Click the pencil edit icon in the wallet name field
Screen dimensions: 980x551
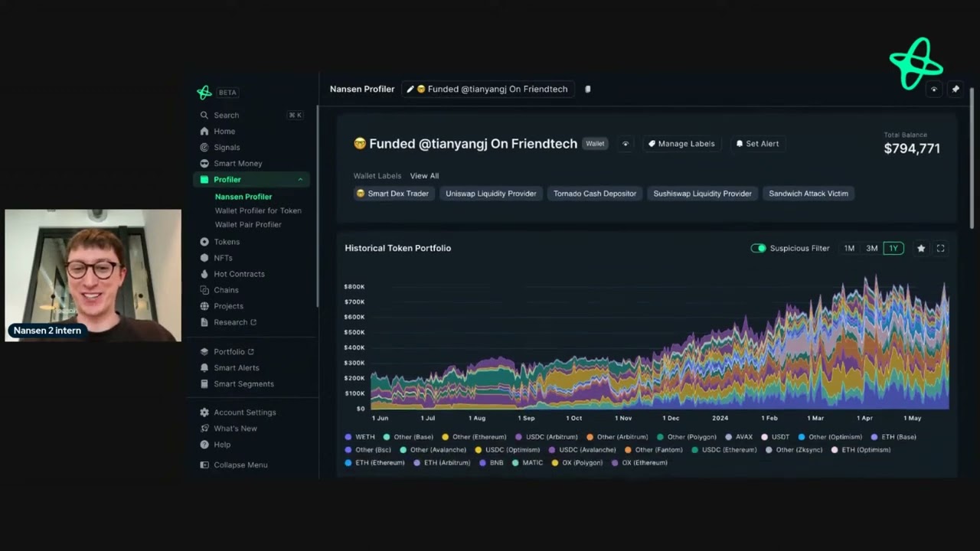coord(410,90)
